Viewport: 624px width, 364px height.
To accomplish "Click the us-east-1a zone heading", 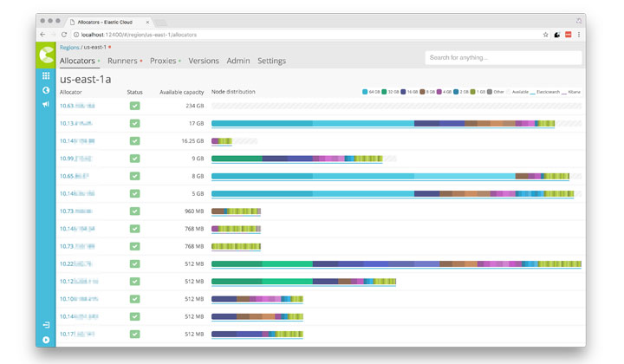I will click(x=85, y=79).
